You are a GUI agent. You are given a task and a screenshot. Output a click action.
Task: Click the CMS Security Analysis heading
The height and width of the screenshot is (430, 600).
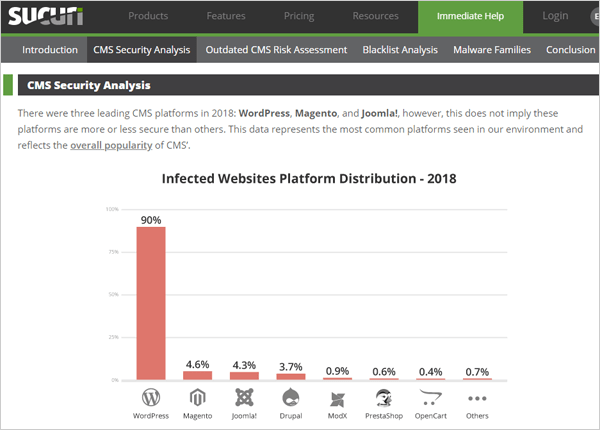click(x=89, y=85)
